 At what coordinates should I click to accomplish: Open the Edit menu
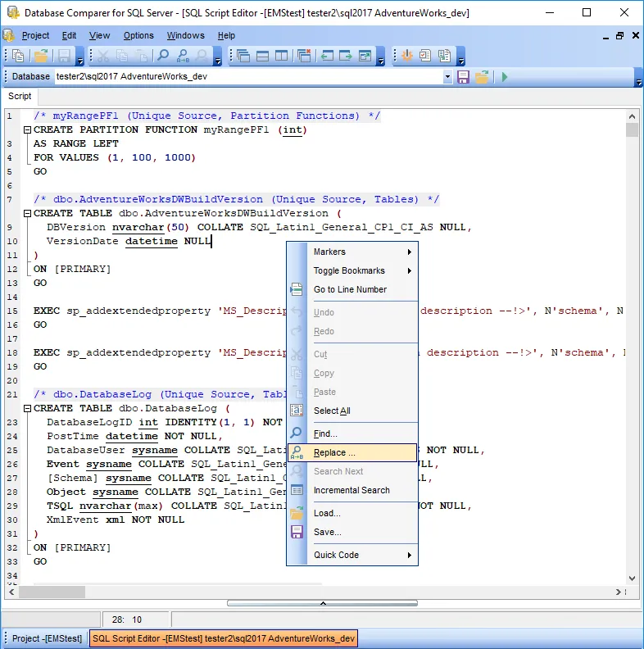point(69,35)
